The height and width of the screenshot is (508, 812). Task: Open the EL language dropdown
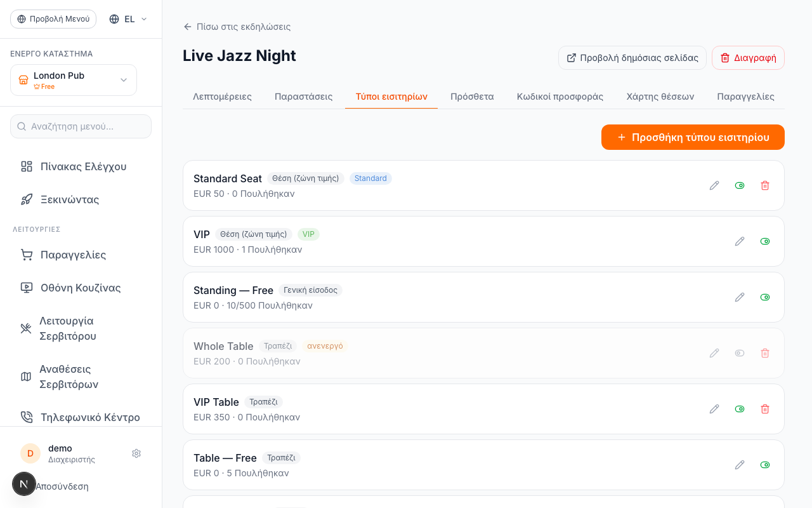(128, 19)
